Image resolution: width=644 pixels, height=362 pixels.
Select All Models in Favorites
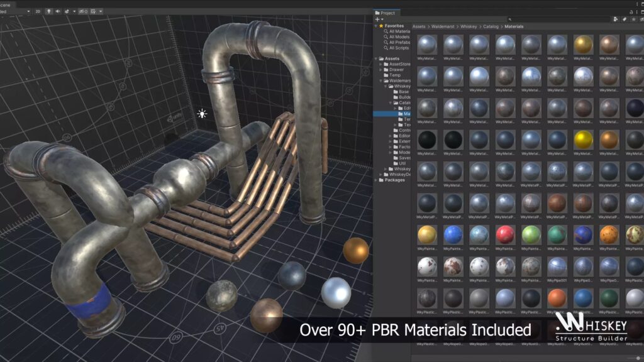click(x=399, y=37)
